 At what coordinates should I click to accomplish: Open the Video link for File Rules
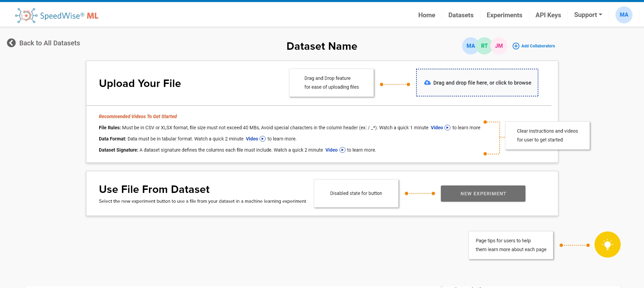pyautogui.click(x=436, y=128)
